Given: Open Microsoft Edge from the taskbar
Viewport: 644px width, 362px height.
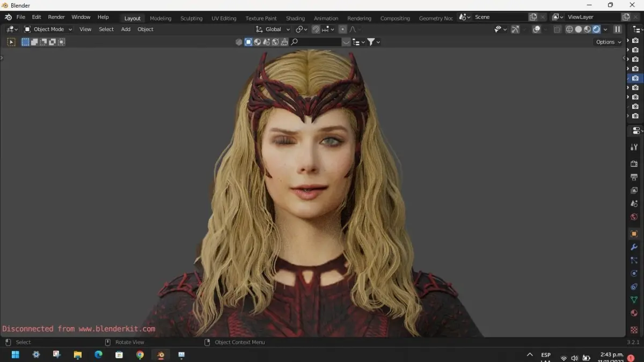Looking at the screenshot, I should [x=98, y=354].
